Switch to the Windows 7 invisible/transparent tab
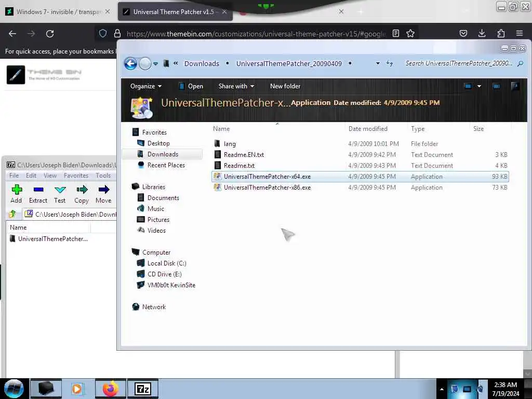This screenshot has height=399, width=532. click(58, 11)
